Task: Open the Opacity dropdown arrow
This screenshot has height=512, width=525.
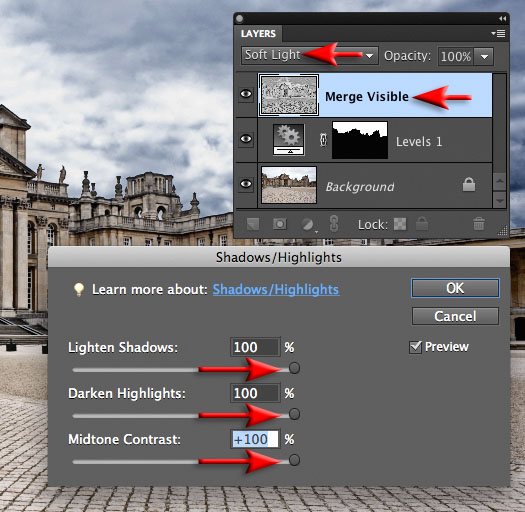Action: (484, 56)
